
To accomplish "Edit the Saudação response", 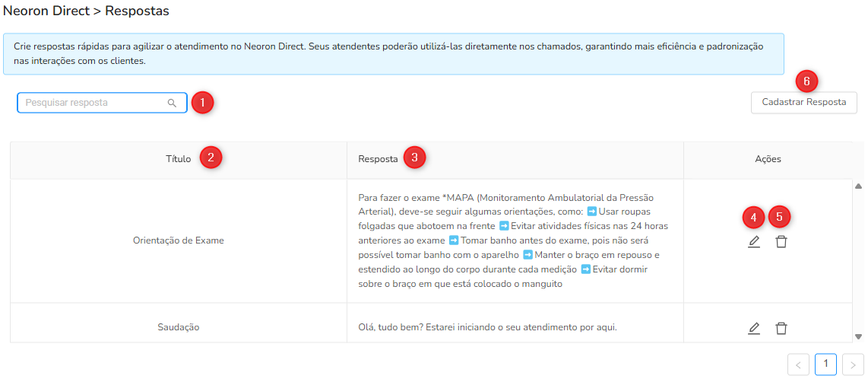I will click(x=753, y=328).
